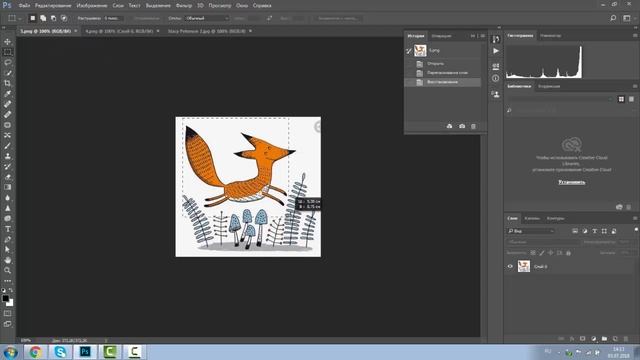Open Libraries panel flyout menu
The width and height of the screenshot is (640, 360).
click(635, 86)
